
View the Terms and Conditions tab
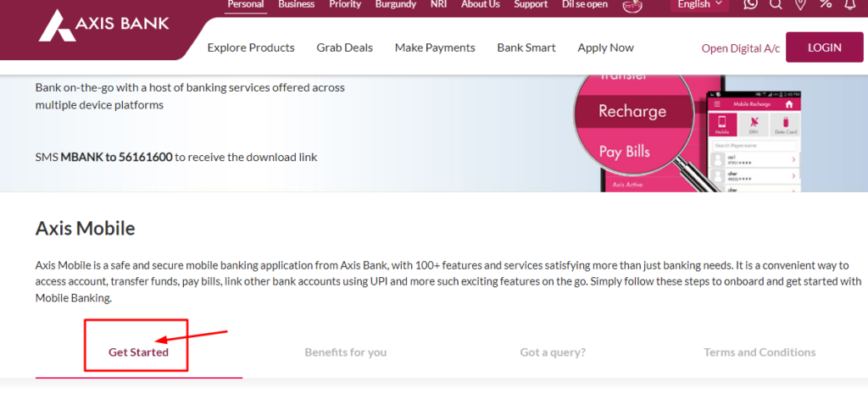pos(759,352)
